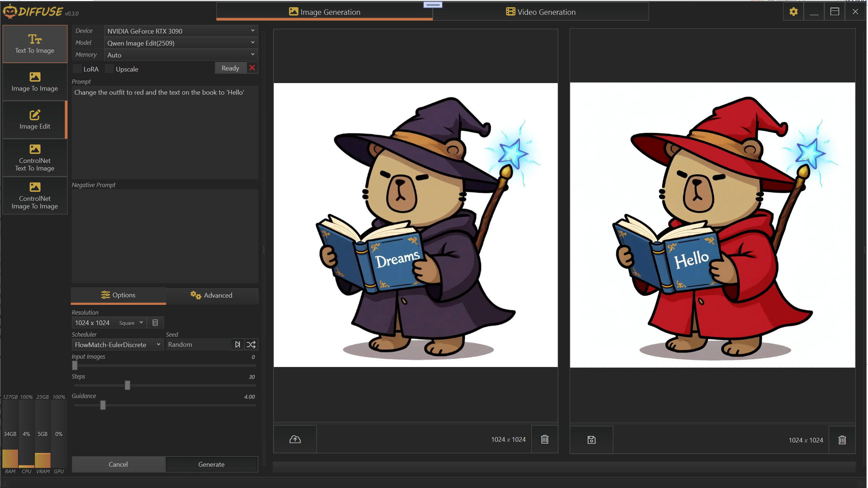
Task: Click the Cancel button
Action: (x=118, y=464)
